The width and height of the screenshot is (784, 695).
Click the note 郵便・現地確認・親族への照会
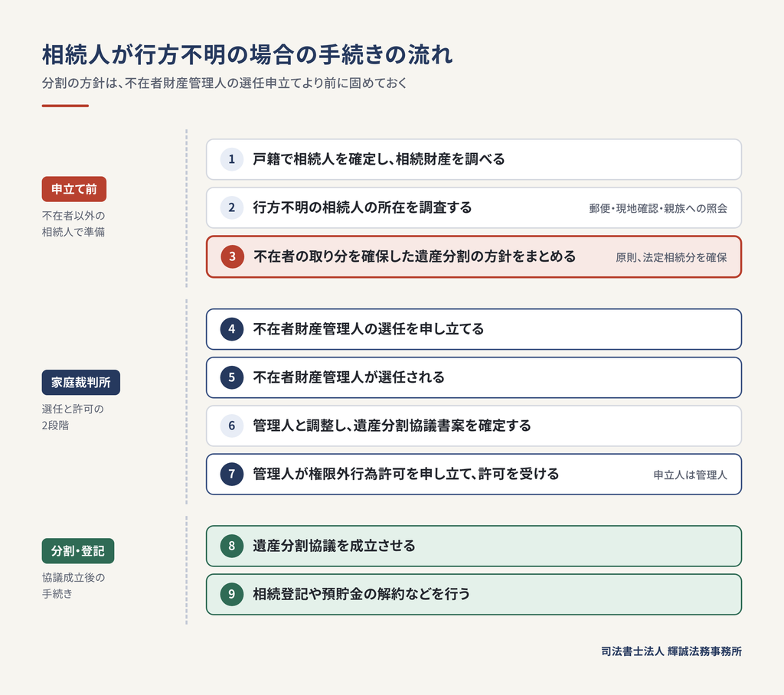point(658,208)
